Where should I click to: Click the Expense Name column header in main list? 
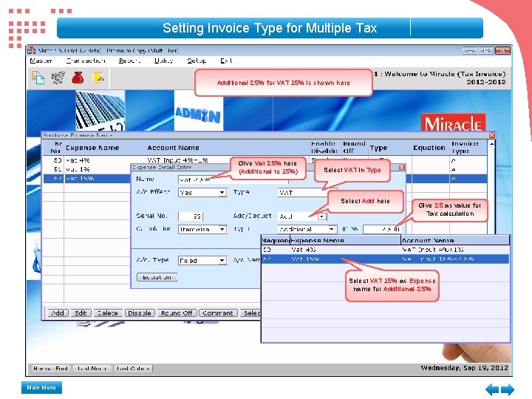pyautogui.click(x=92, y=148)
